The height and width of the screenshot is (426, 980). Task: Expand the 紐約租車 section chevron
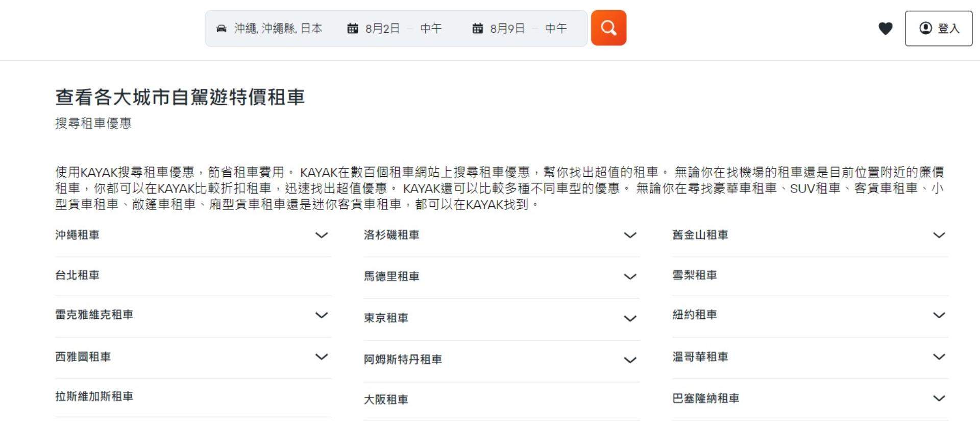pos(939,315)
